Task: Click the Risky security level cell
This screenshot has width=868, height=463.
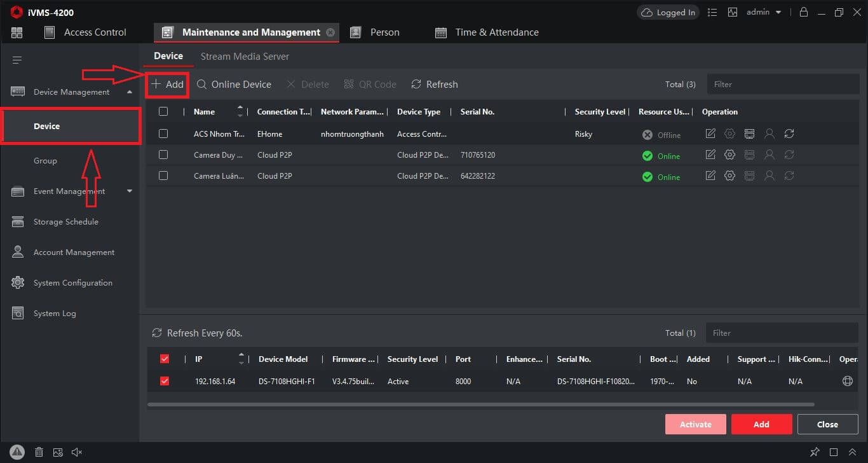Action: click(x=583, y=134)
